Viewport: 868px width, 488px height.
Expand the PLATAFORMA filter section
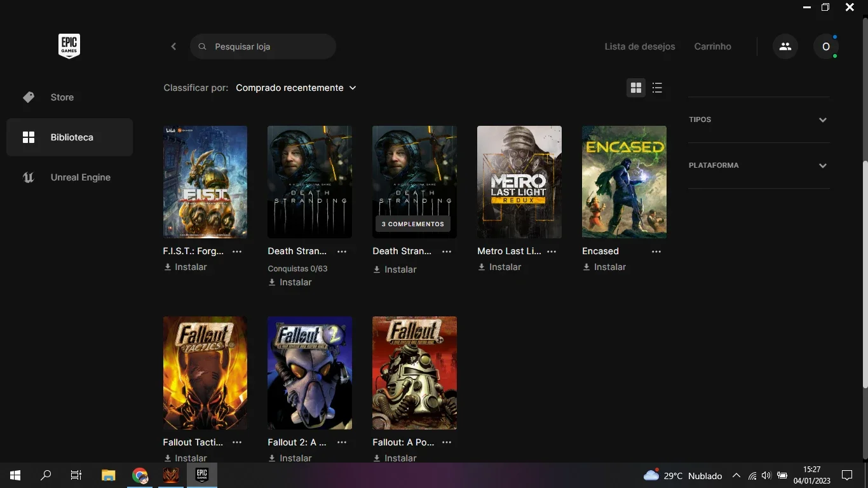tap(759, 165)
